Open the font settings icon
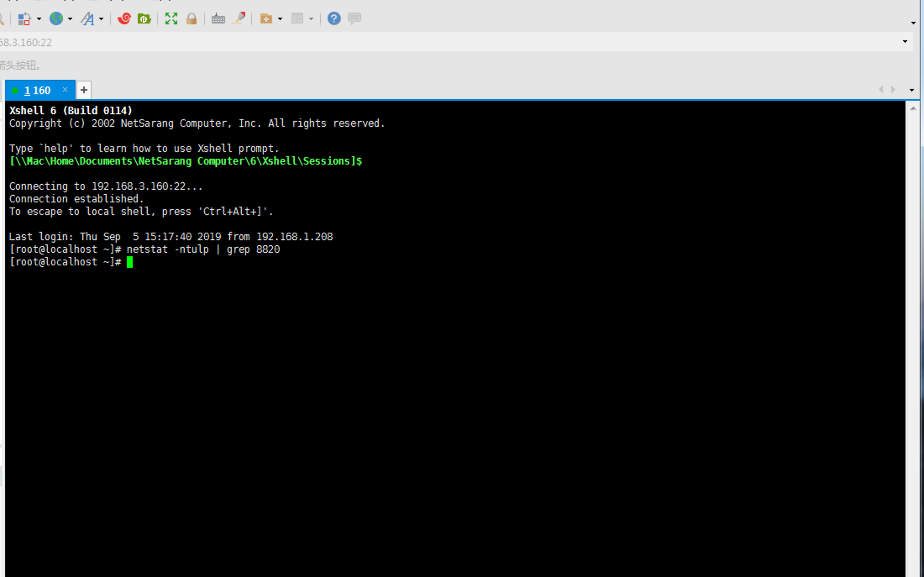This screenshot has height=577, width=924. [88, 19]
